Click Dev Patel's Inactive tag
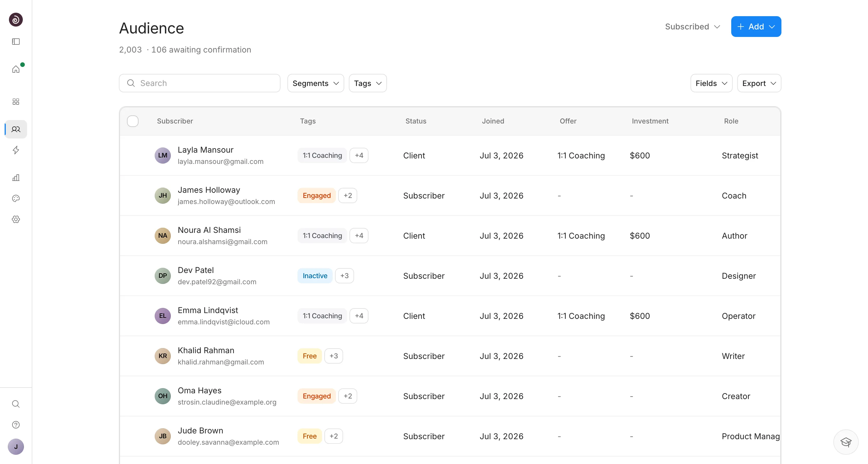This screenshot has height=464, width=868. [315, 276]
